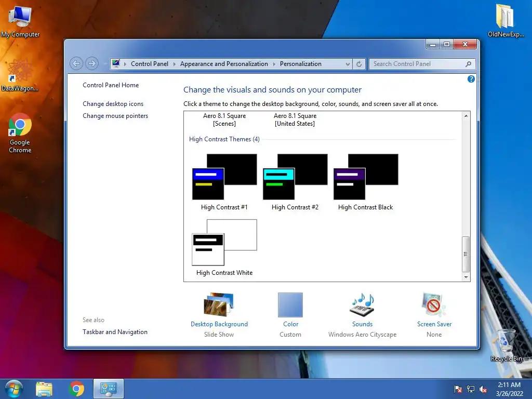Screen dimensions: 532x399
Task: Open Control Panel Home link
Action: [x=111, y=85]
